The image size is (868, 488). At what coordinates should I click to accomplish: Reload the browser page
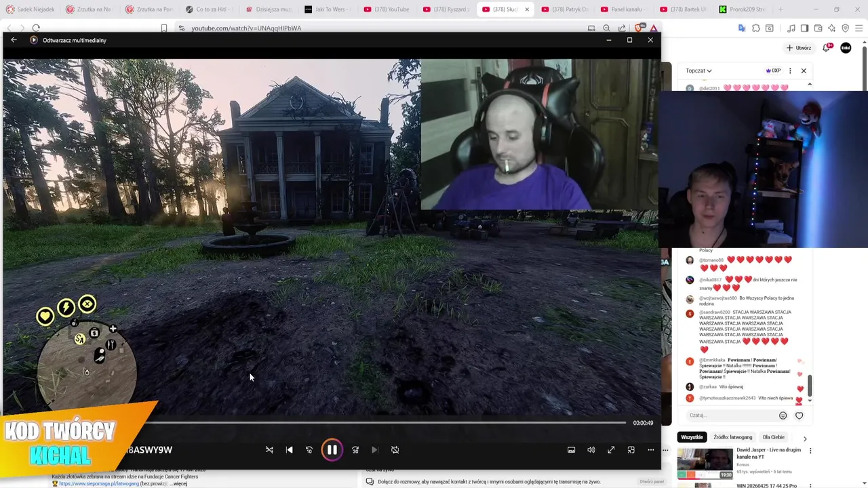click(x=36, y=28)
